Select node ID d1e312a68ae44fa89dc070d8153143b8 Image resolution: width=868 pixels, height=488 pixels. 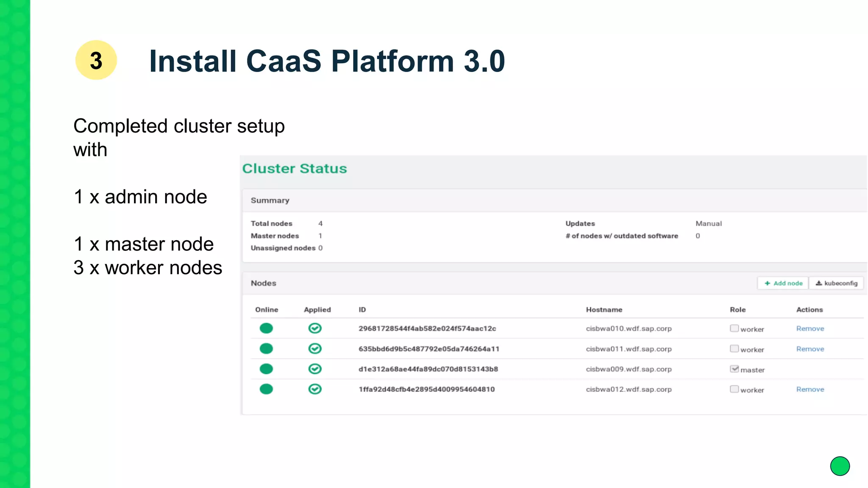point(428,369)
